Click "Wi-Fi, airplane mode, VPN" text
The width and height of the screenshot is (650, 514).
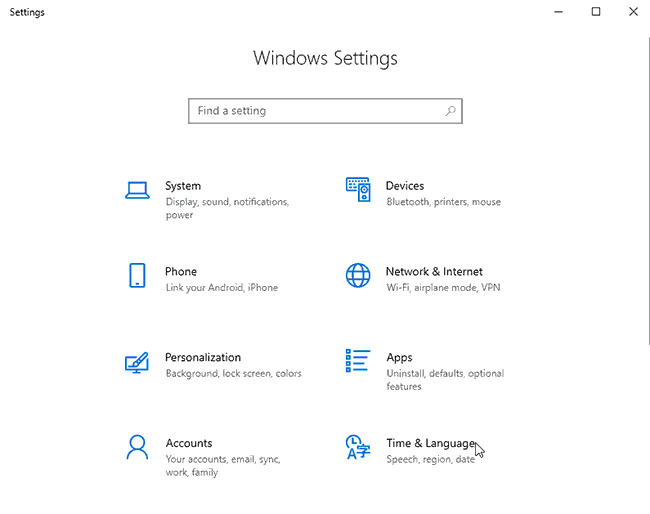[443, 288]
